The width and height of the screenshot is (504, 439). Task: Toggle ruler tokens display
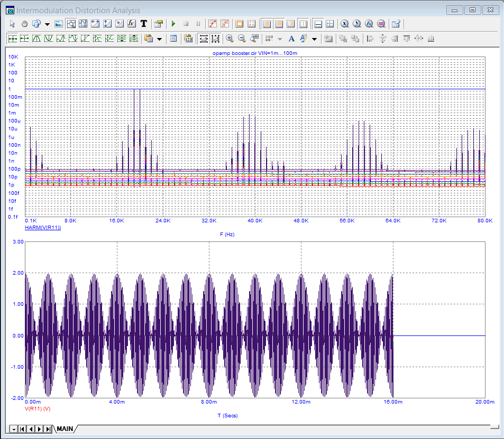tap(225, 24)
